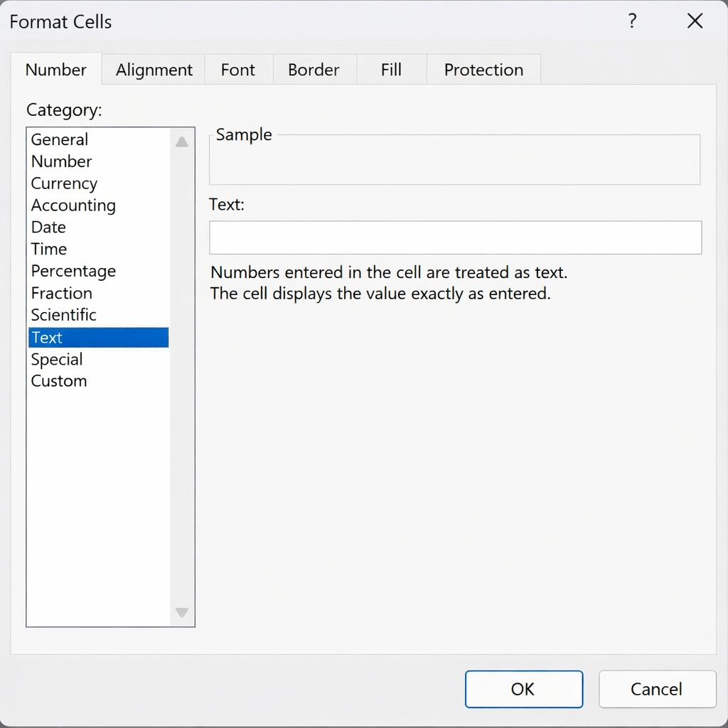This screenshot has height=728, width=728.
Task: Select the Number tab
Action: 55,70
